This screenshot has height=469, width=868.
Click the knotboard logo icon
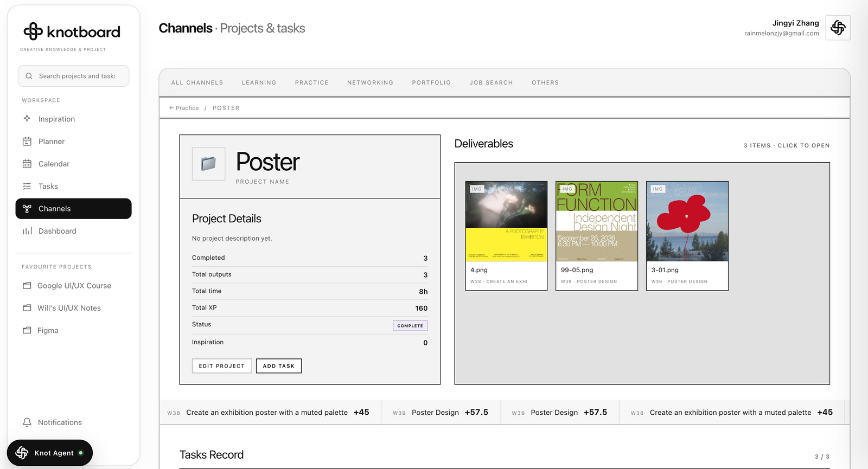33,31
